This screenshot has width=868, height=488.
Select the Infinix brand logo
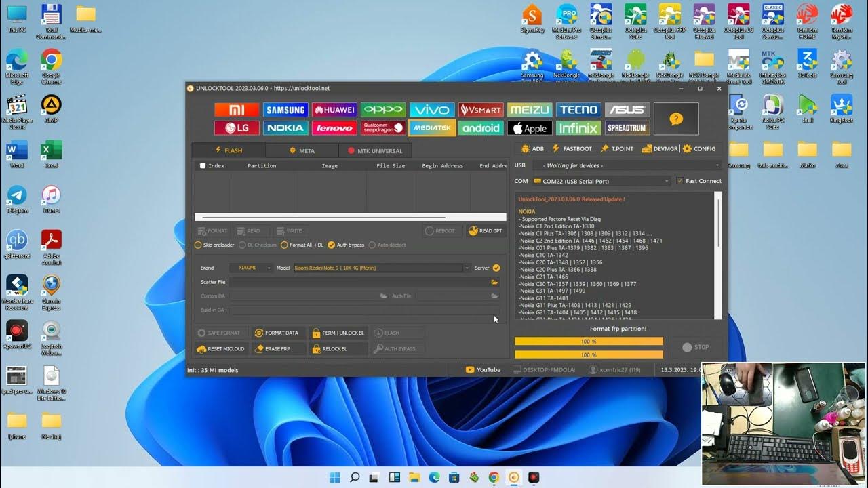[x=578, y=127]
